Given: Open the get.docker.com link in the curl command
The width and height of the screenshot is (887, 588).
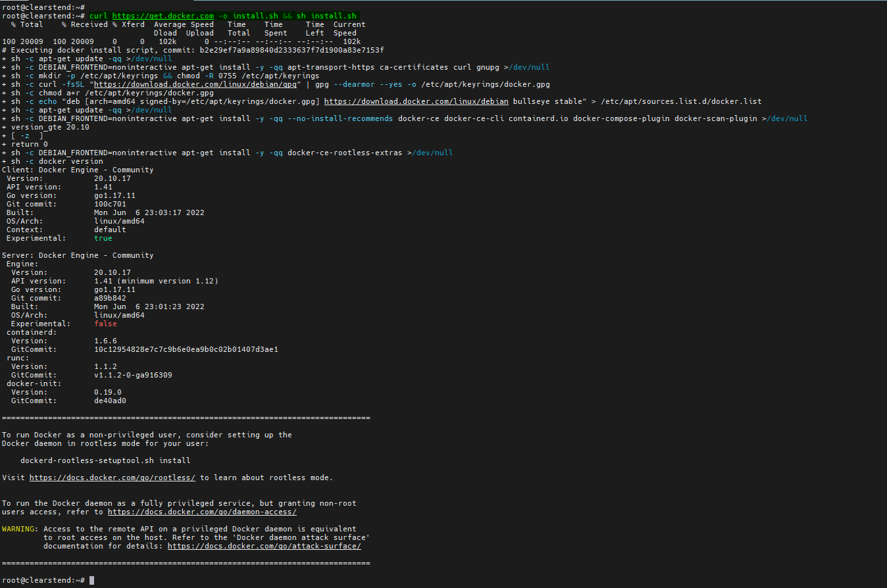Looking at the screenshot, I should point(163,15).
